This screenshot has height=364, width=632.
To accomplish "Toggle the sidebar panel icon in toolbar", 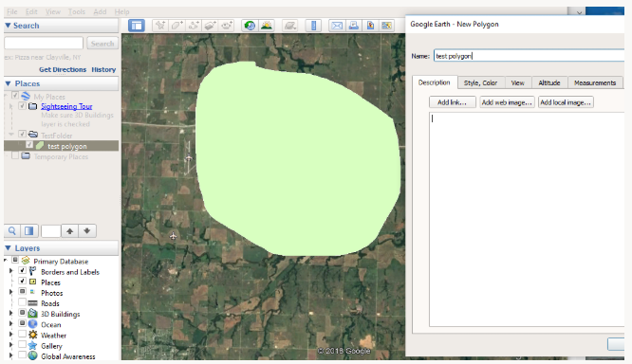I will pos(137,26).
